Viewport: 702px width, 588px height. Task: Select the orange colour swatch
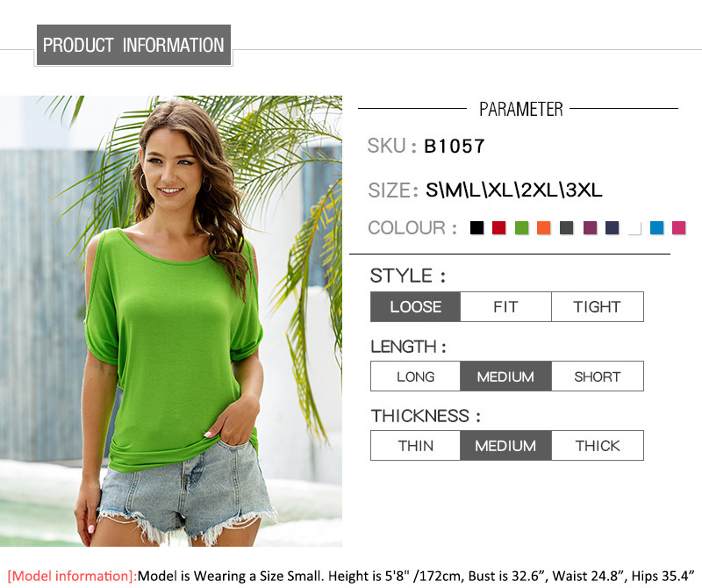543,228
